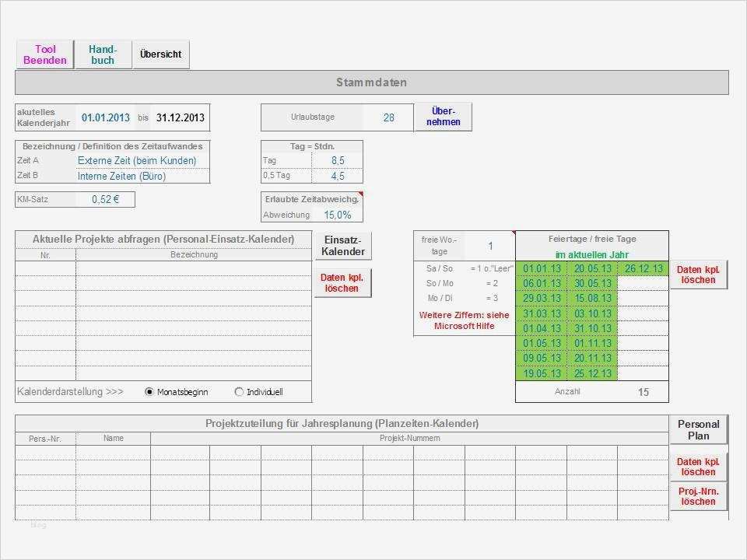Select the holiday cell 26.12.13
This screenshot has height=560, width=747.
[x=644, y=268]
